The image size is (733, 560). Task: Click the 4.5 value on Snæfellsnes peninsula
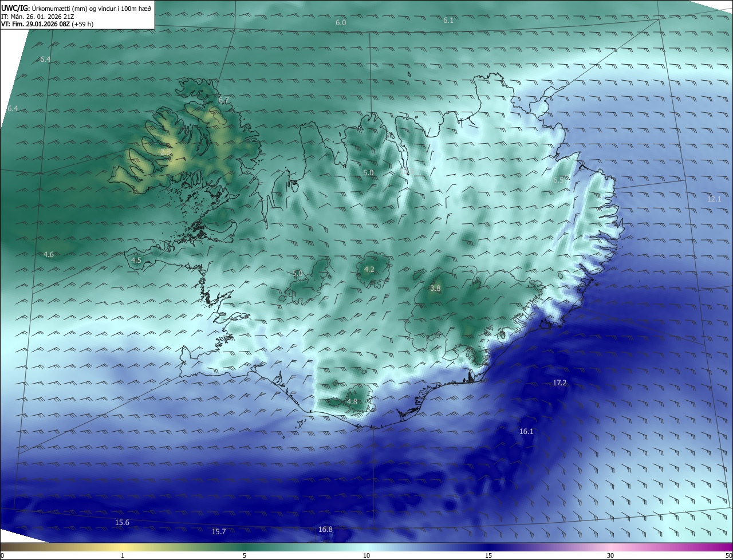point(136,260)
